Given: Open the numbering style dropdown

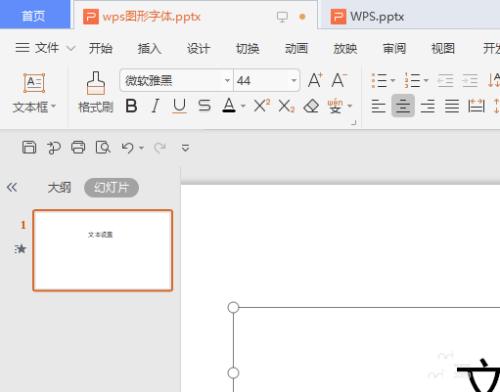Looking at the screenshot, I should [426, 80].
